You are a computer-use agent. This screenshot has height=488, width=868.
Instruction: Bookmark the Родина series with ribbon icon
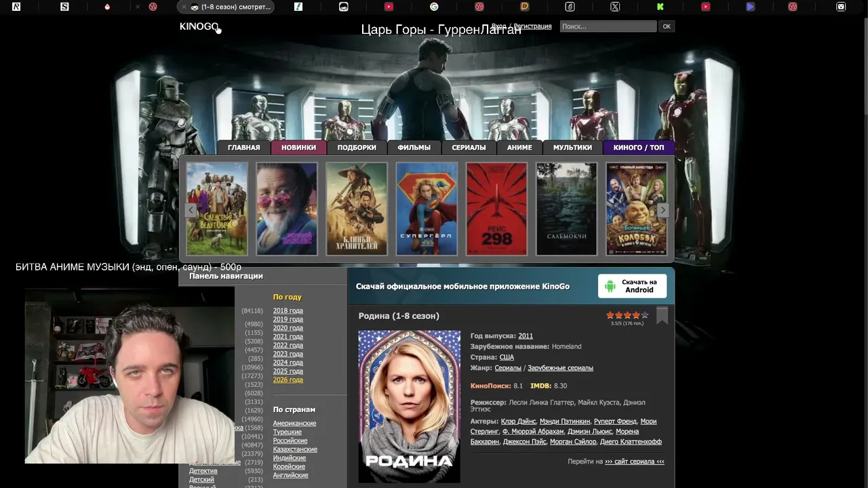tap(662, 315)
